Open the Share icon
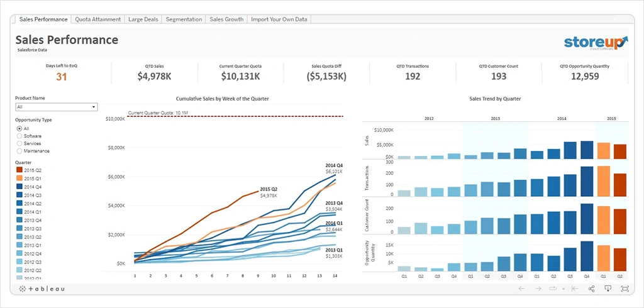 click(591, 289)
